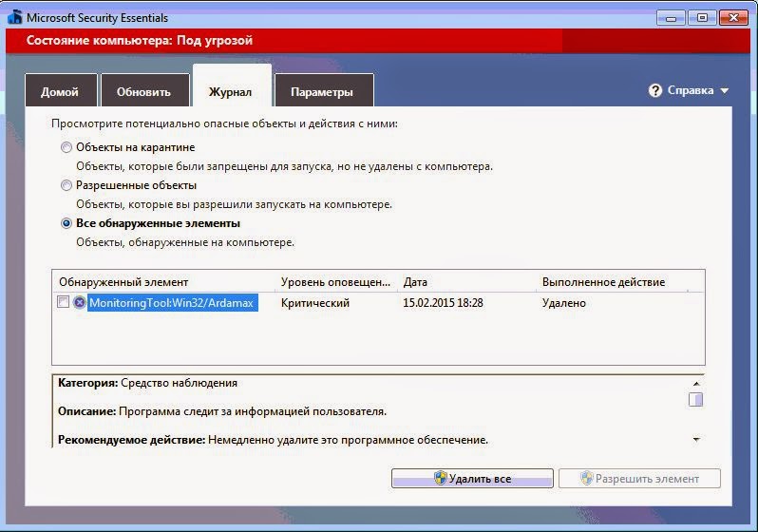Select the Все обнаруженные элементы radio button
Viewport: 758px width, 532px height.
[66, 223]
